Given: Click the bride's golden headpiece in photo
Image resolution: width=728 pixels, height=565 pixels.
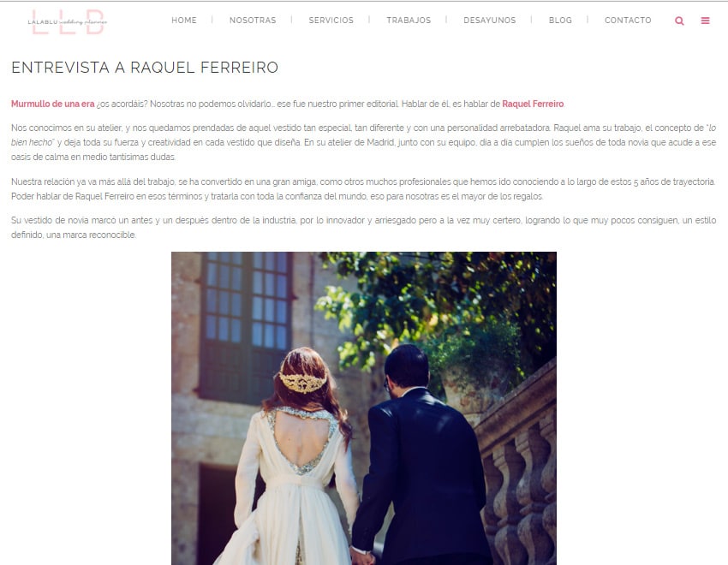Looking at the screenshot, I should tap(302, 384).
